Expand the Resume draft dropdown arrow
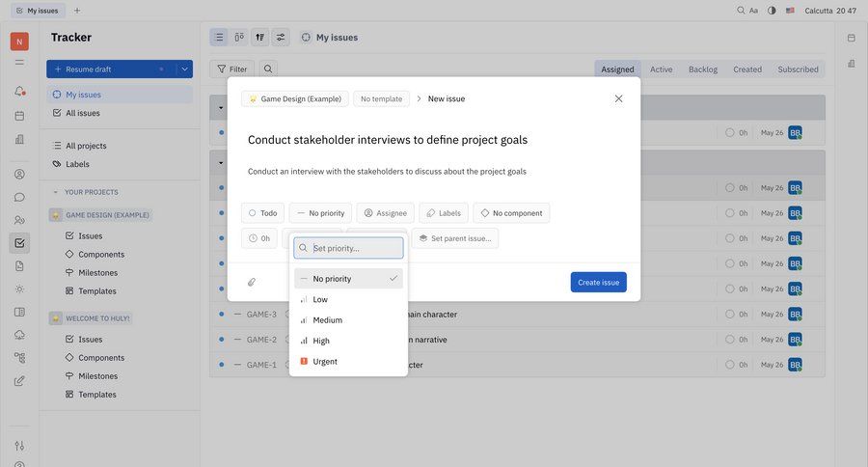 click(x=184, y=69)
